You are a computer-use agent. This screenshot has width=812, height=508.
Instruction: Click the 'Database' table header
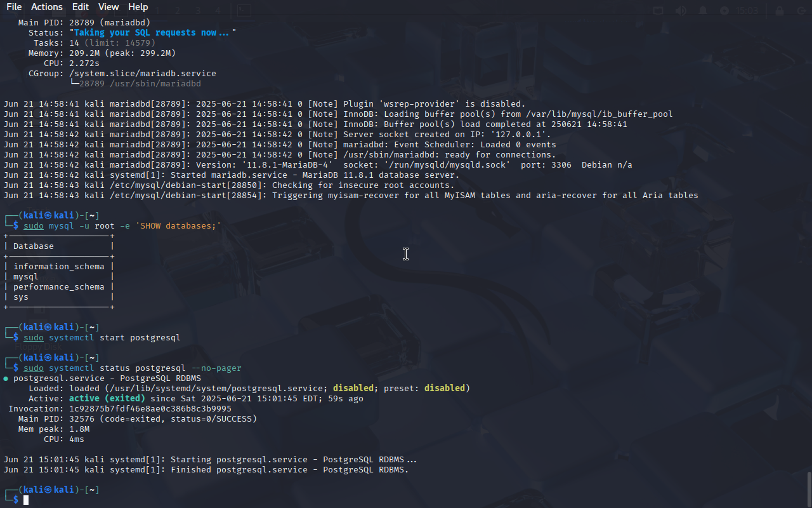click(x=34, y=246)
